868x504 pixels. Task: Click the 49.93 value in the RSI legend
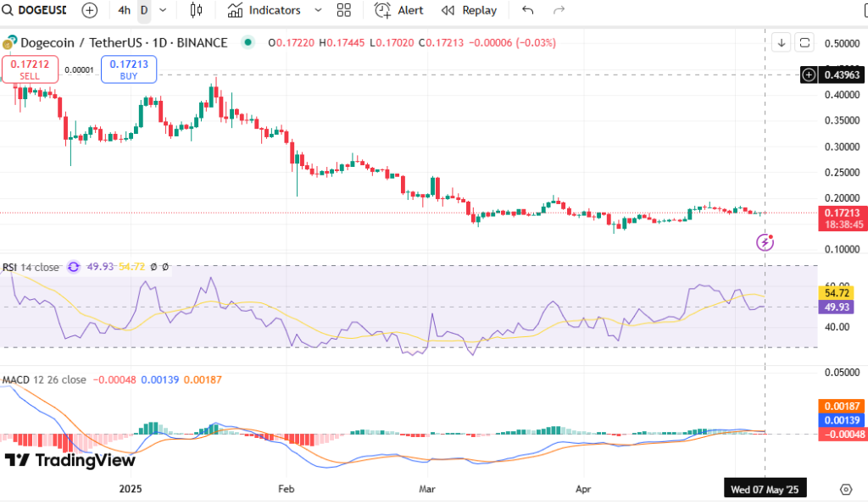[x=100, y=267]
